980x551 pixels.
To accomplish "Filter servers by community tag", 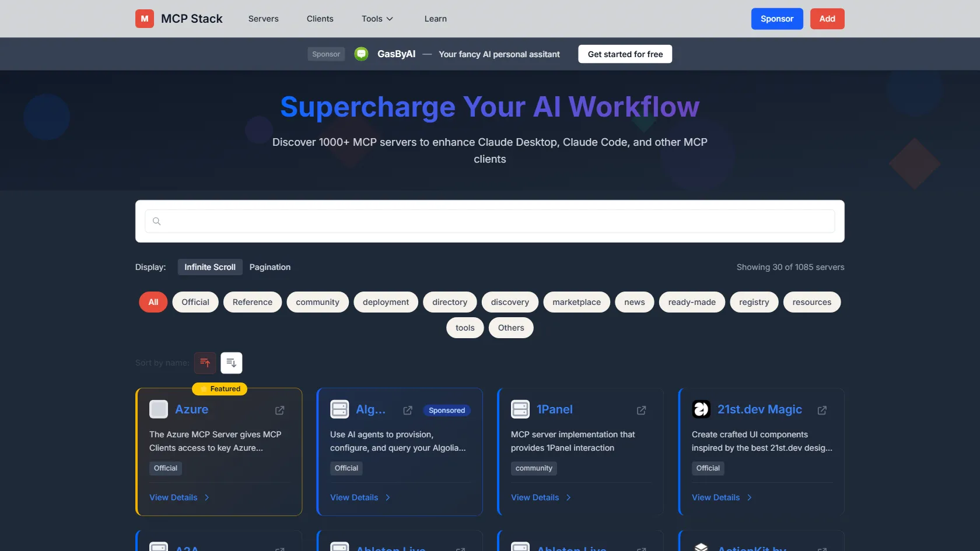I will [317, 302].
